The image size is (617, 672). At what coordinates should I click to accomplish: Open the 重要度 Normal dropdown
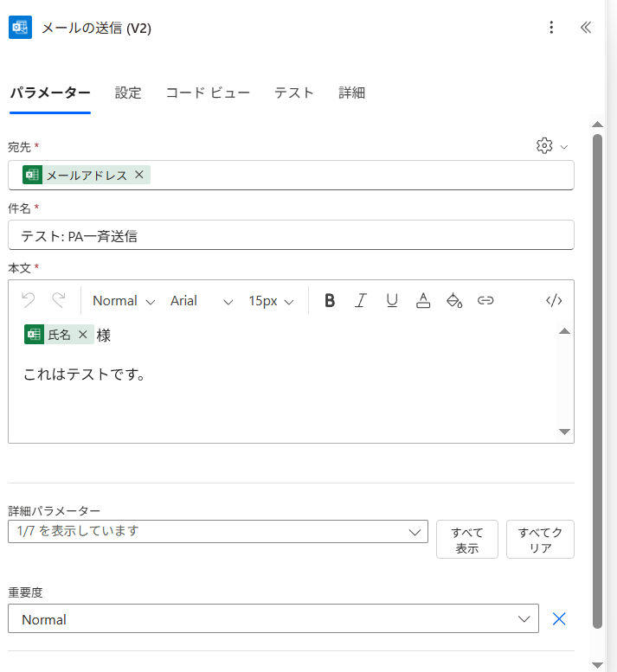pos(273,618)
